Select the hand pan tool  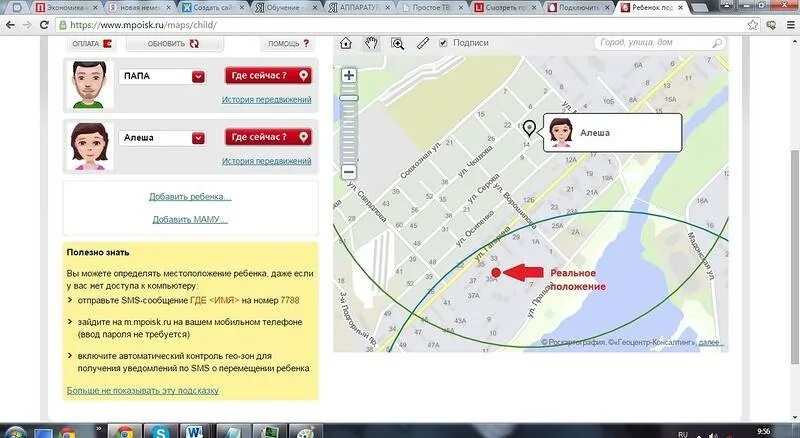371,43
